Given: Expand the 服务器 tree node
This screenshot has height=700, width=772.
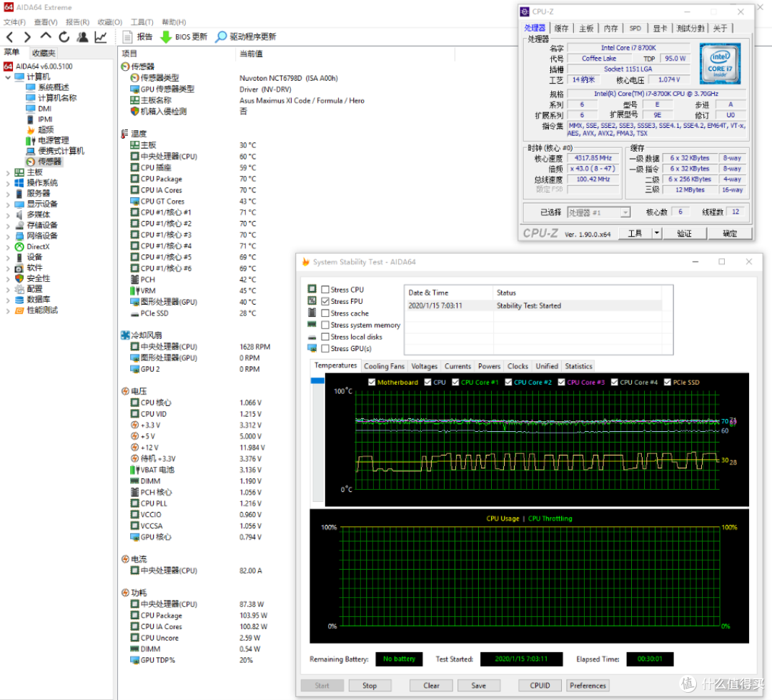Looking at the screenshot, I should [8, 194].
